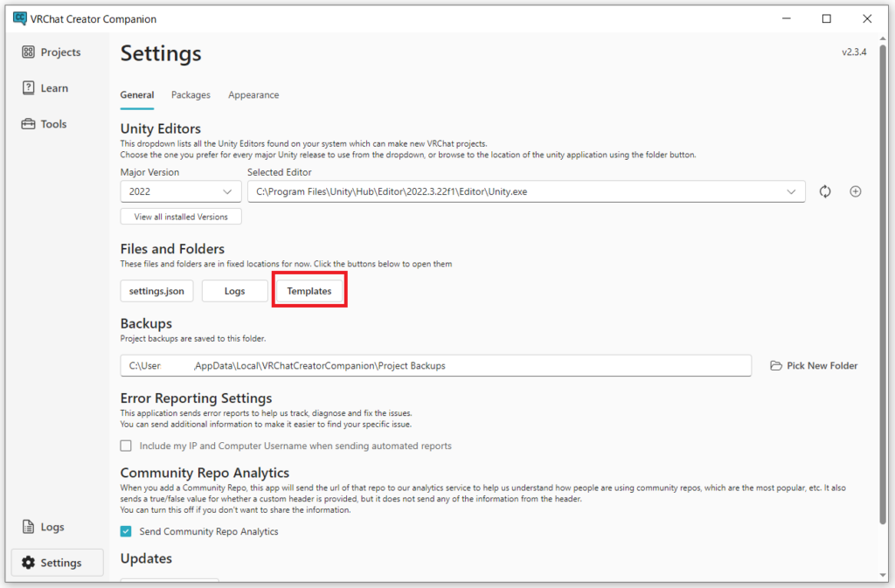The image size is (895, 588).
Task: Click View all installed Versions button
Action: (181, 217)
